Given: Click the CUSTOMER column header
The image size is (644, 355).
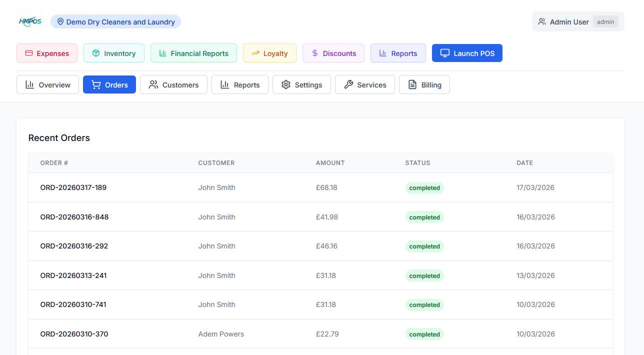Looking at the screenshot, I should [216, 163].
